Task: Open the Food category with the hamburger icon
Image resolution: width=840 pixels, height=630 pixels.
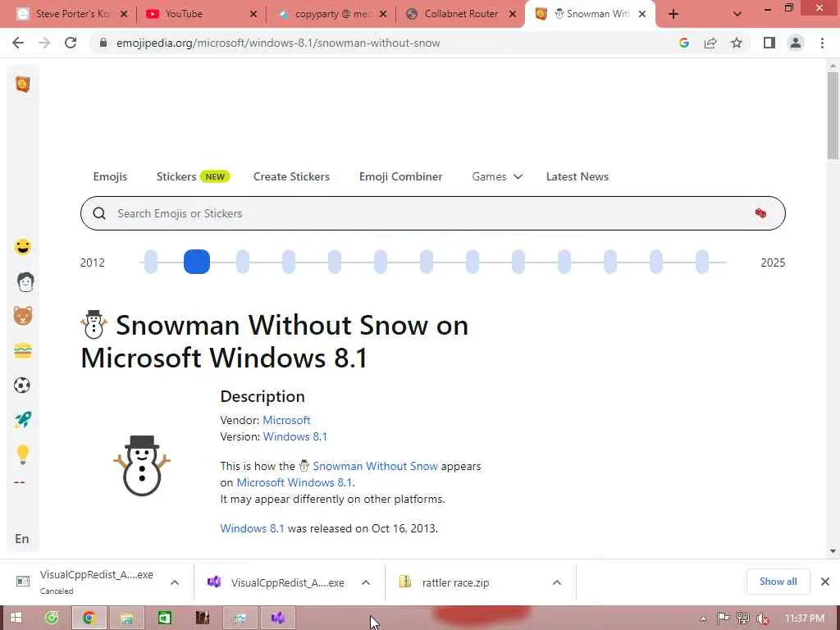Action: click(22, 351)
